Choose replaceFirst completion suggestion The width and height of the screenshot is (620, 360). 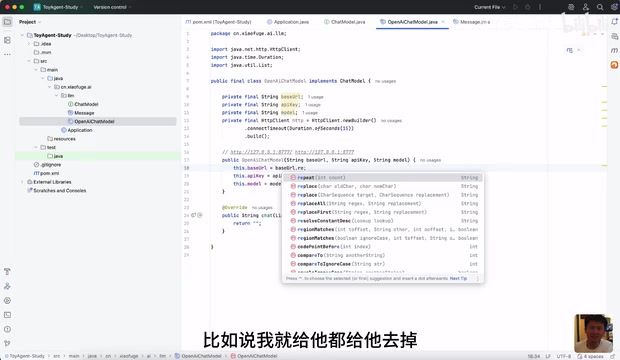(383, 212)
